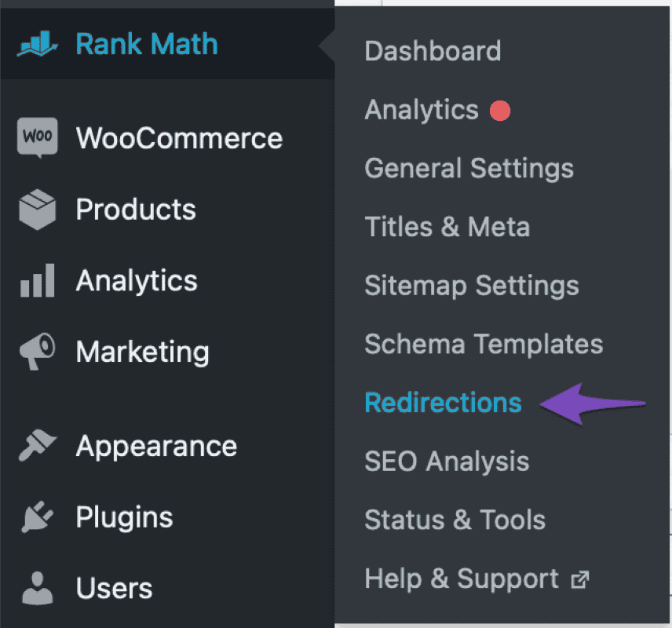Click the Users person icon

pyautogui.click(x=38, y=588)
